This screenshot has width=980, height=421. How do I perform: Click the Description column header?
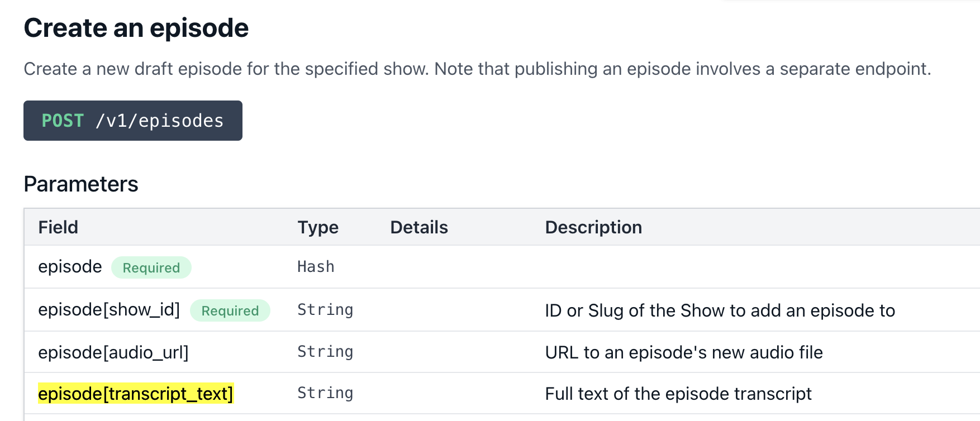click(593, 227)
